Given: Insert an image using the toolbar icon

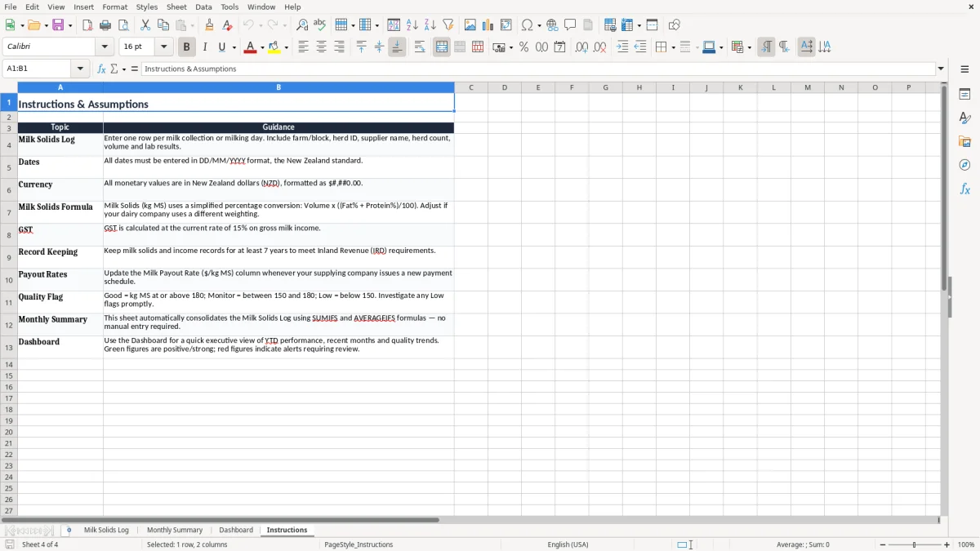Looking at the screenshot, I should point(470,25).
